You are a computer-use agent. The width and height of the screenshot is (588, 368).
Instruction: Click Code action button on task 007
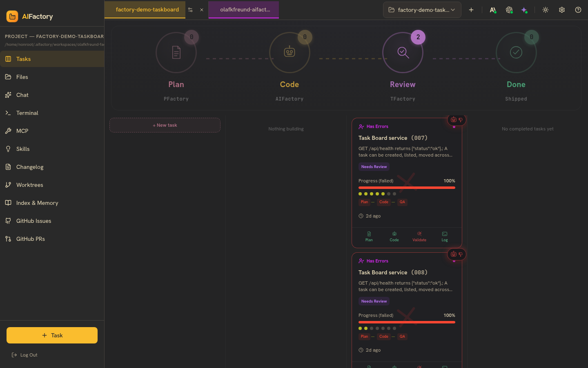[x=394, y=237]
